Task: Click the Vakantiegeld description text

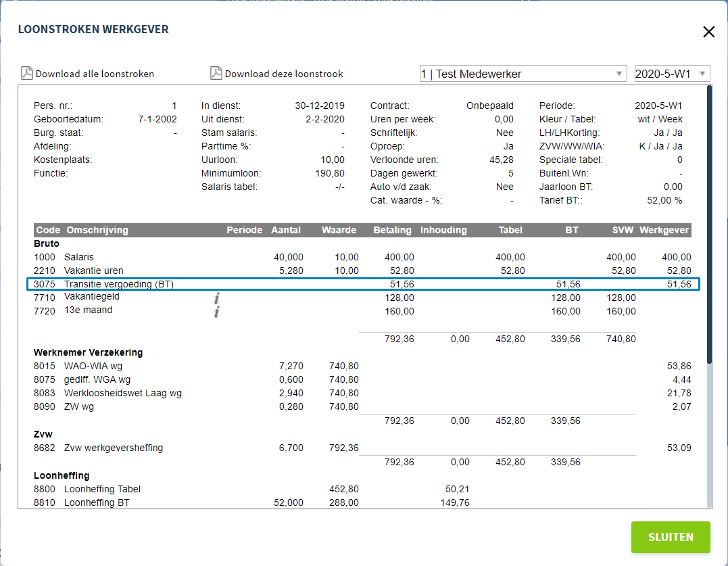Action: pos(91,296)
